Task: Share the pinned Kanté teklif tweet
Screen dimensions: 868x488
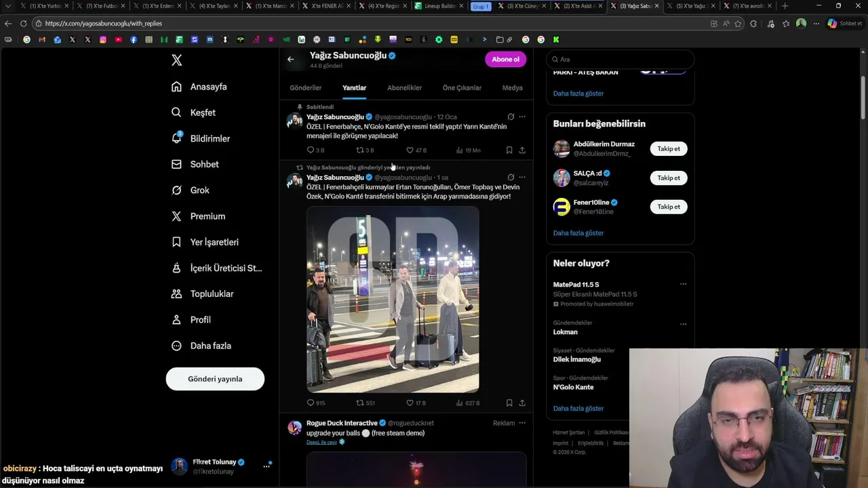Action: (x=522, y=150)
